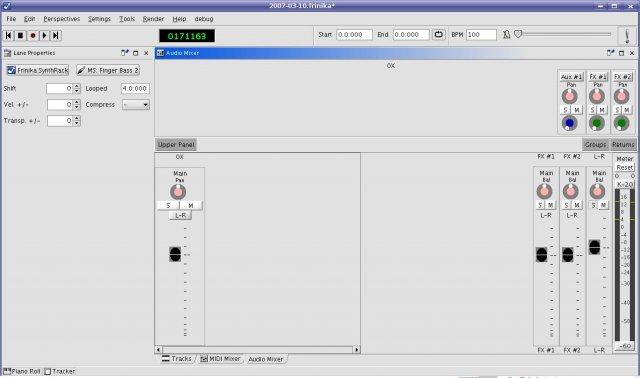The width and height of the screenshot is (640, 378).
Task: Increase the Shift spinner value
Action: point(77,86)
